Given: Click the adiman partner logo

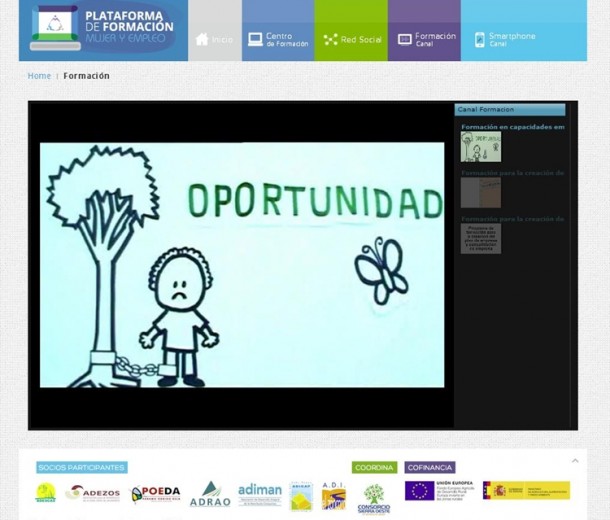Looking at the screenshot, I should (260, 494).
